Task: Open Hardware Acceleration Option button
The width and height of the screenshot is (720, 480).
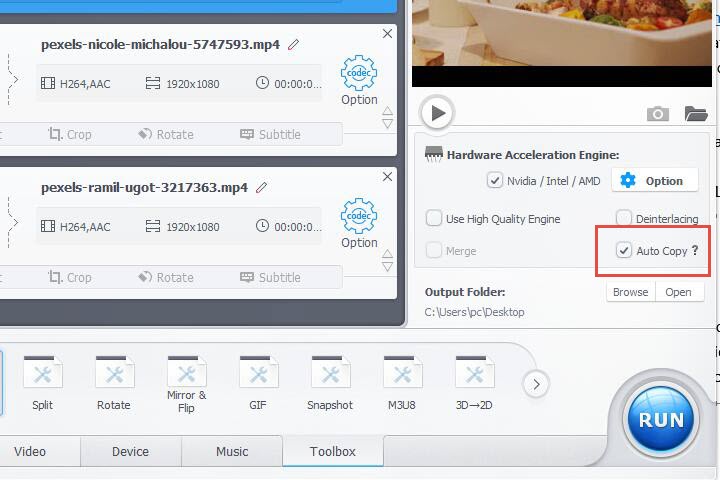Action: click(655, 181)
